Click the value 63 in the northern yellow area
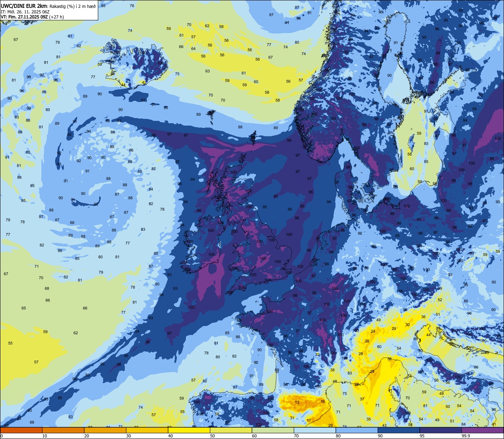This screenshot has height=439, width=504. tap(208, 71)
